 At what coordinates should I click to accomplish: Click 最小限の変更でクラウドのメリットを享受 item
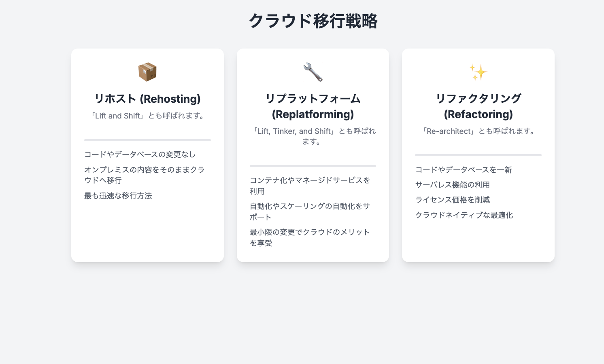point(310,237)
